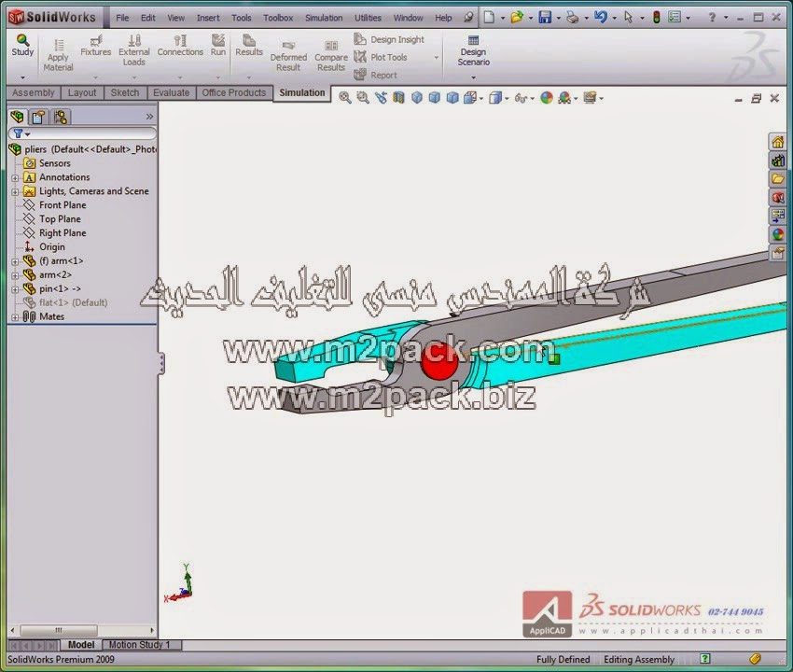
Task: Expand Lights, Cameras and Scene node
Action: click(15, 191)
